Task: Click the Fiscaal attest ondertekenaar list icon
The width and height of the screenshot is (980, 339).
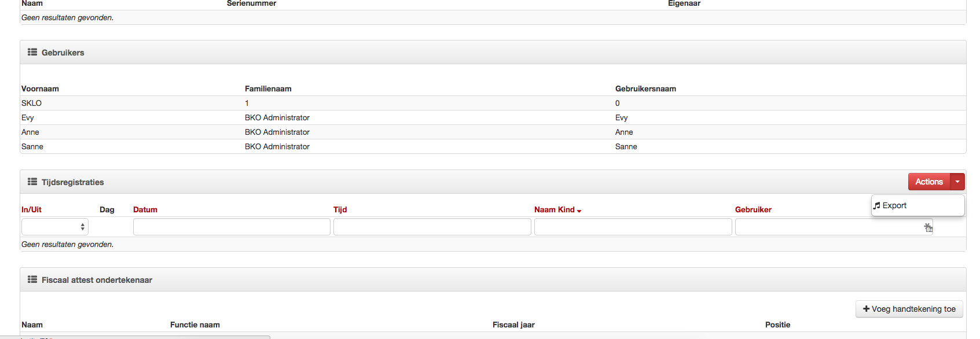Action: click(32, 279)
